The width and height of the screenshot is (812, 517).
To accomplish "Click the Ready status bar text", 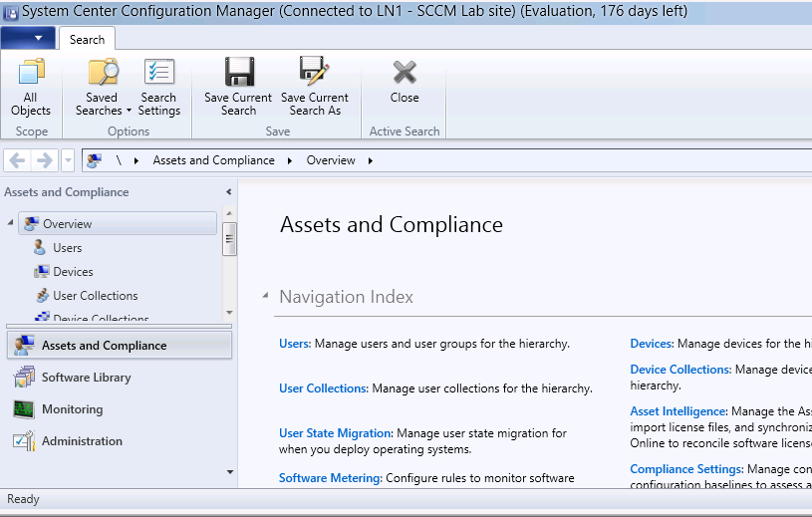I will pyautogui.click(x=23, y=499).
